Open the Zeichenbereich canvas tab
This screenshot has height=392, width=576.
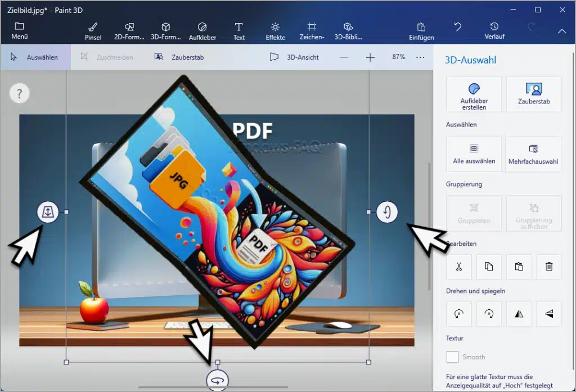click(312, 31)
